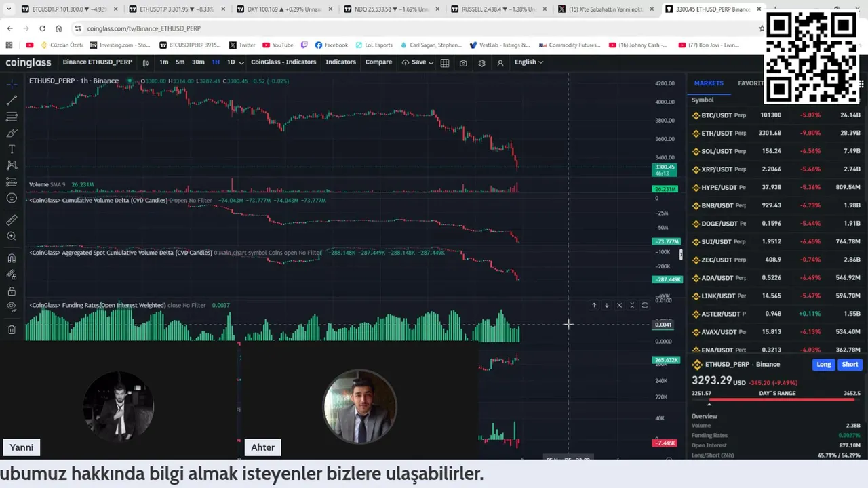The width and height of the screenshot is (868, 488).
Task: Click the Long button
Action: click(824, 364)
